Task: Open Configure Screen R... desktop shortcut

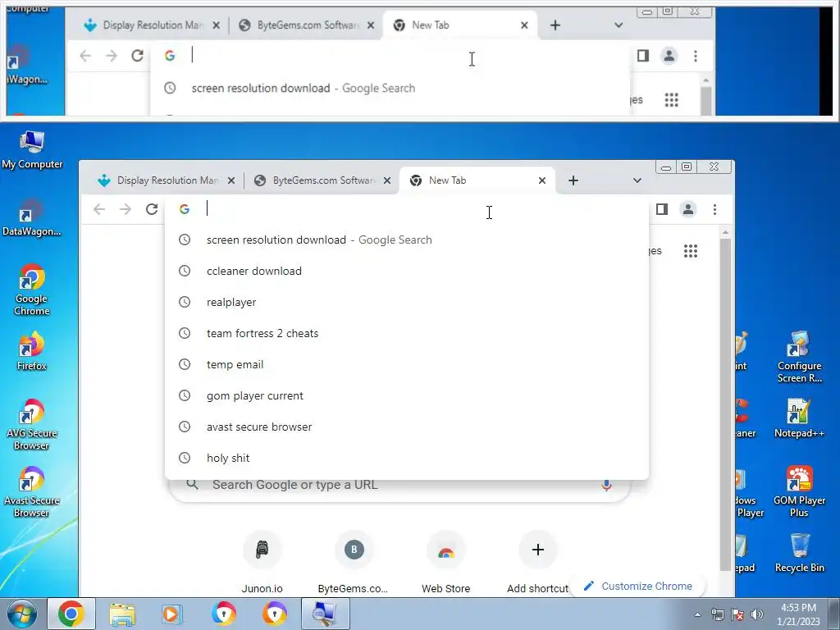Action: coord(799,358)
